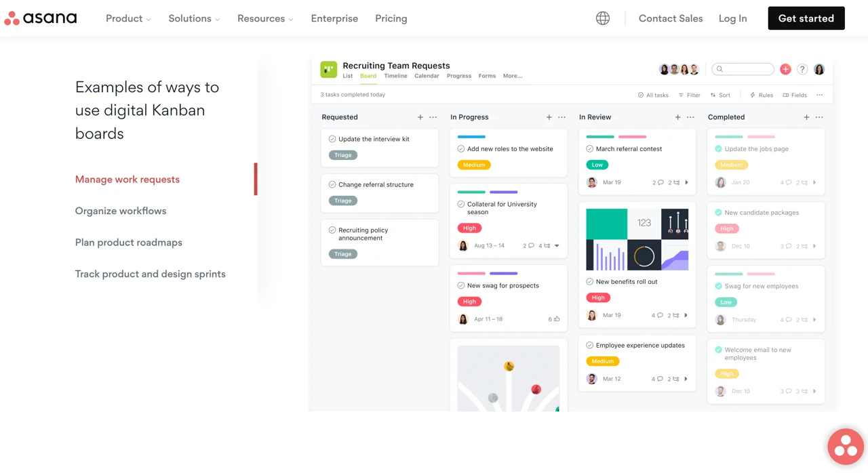Image resolution: width=868 pixels, height=473 pixels.
Task: Open the board toolbar overflow menu
Action: tap(820, 95)
